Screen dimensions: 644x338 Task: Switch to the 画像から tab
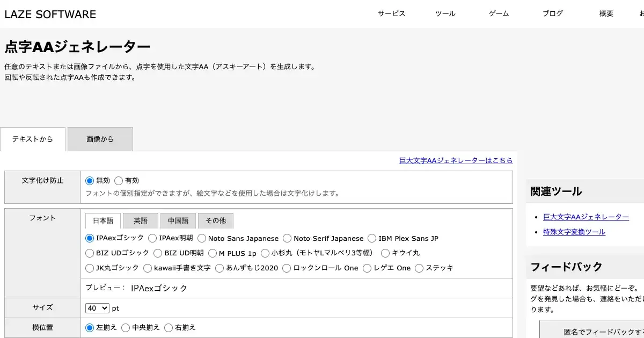click(100, 139)
